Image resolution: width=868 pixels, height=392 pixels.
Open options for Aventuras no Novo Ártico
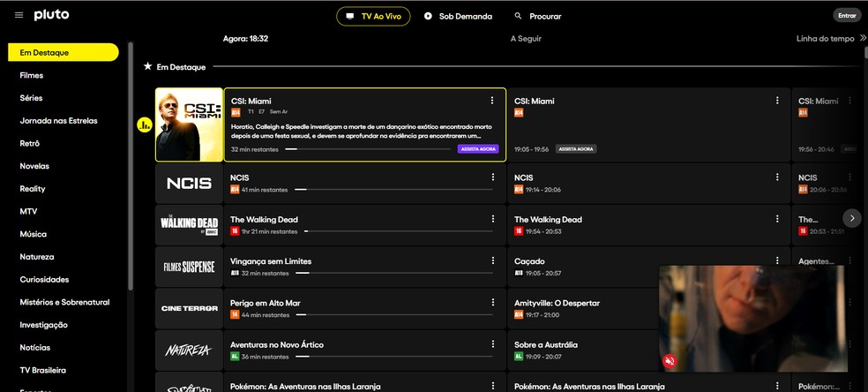pos(493,343)
